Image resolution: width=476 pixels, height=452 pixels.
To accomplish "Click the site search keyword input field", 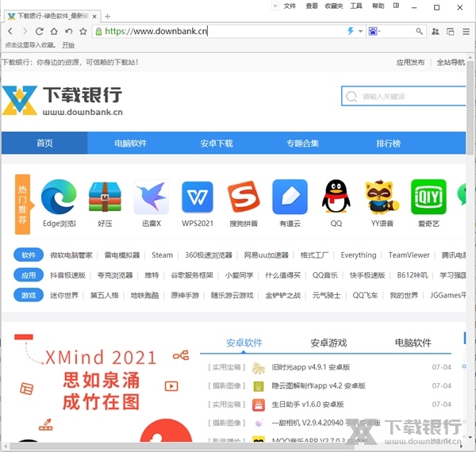I will 404,96.
